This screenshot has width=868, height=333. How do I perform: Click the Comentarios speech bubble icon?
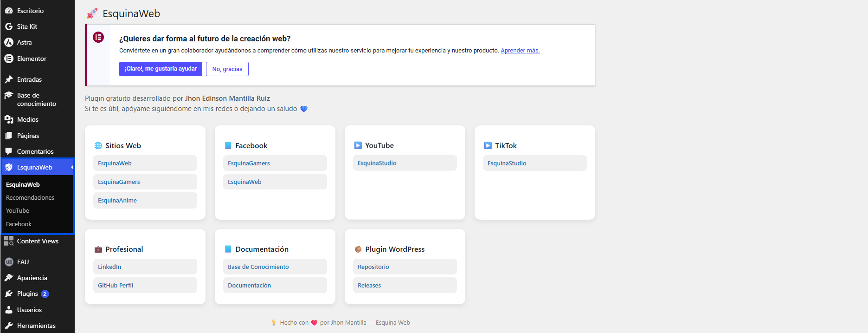pyautogui.click(x=9, y=151)
